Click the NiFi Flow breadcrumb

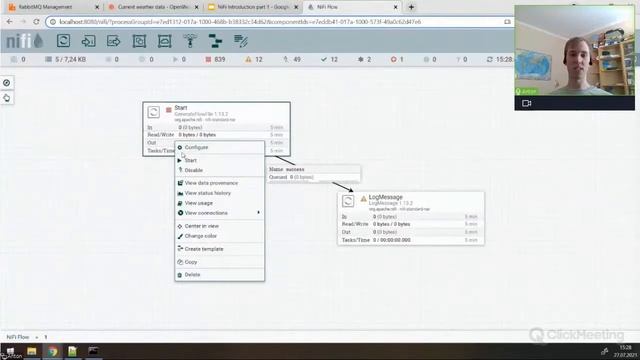18,337
